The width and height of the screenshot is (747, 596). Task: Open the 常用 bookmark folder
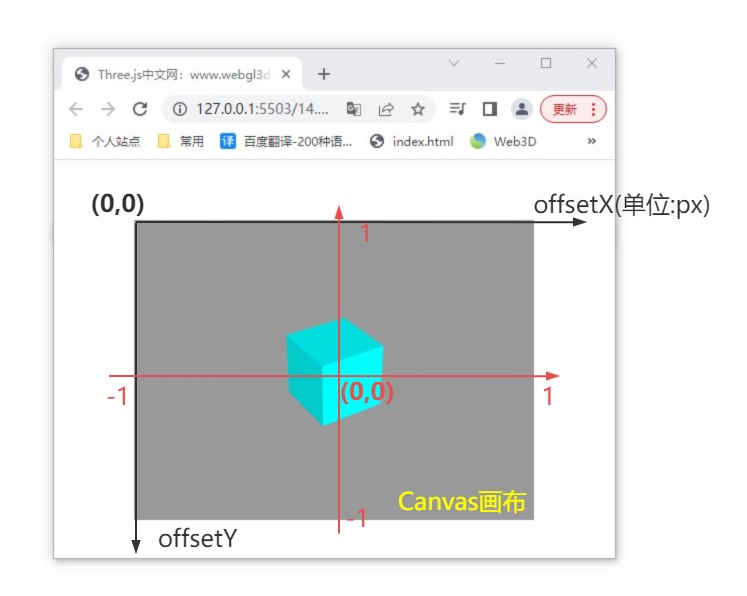tap(181, 142)
